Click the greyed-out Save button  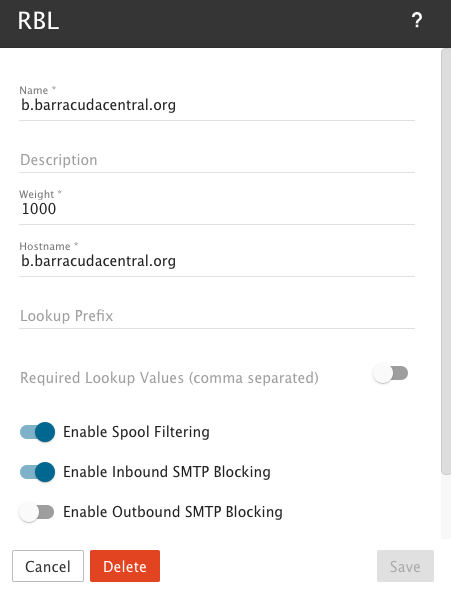(x=405, y=566)
